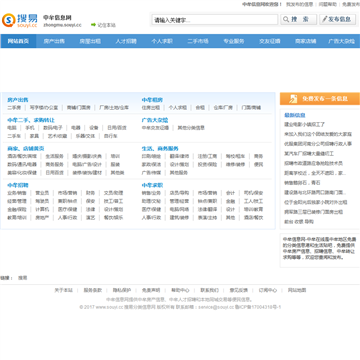Open 联系我们 in the footer
The width and height of the screenshot is (360, 360).
[x=209, y=290]
